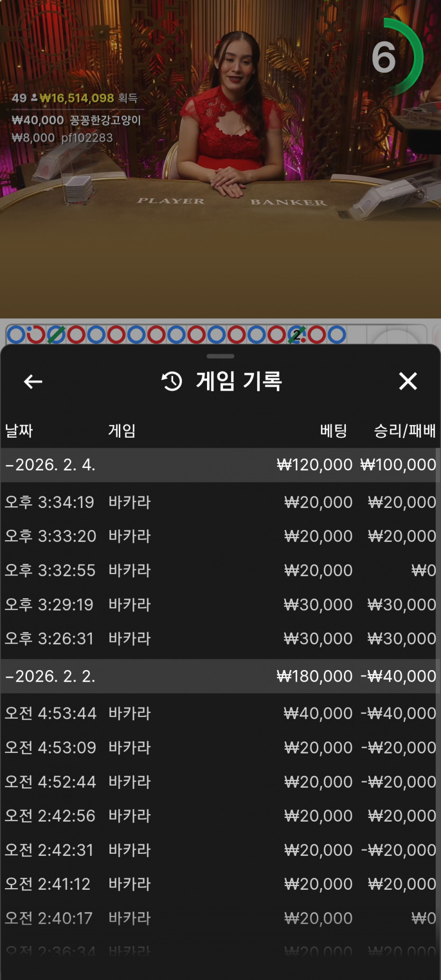
Task: Close the 게임 기록 panel with X
Action: (x=408, y=381)
